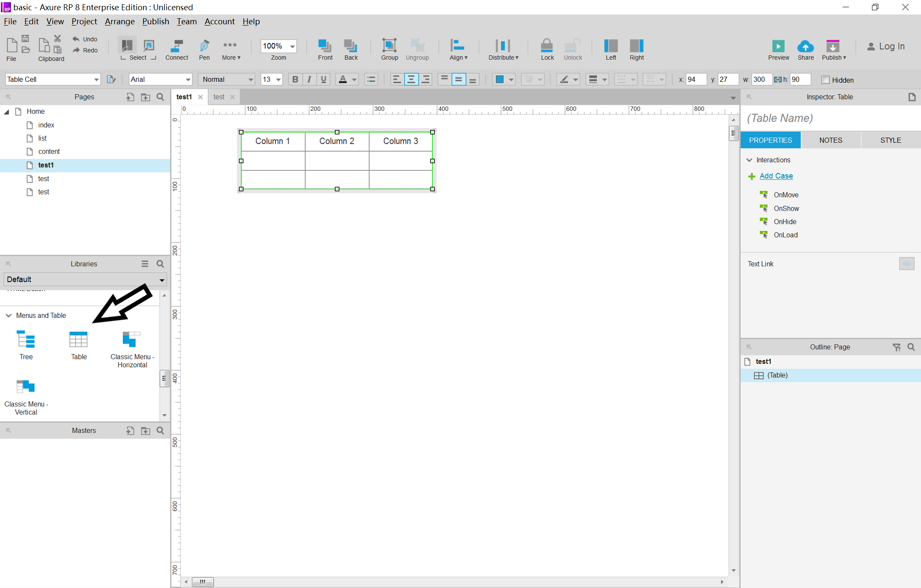Click the Share cloud icon
The height and width of the screenshot is (588, 921).
pyautogui.click(x=805, y=46)
